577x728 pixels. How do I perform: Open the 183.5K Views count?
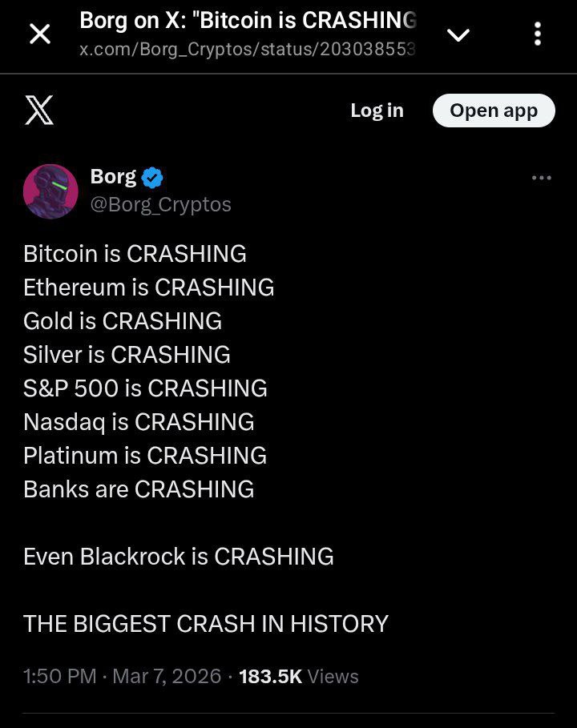[x=298, y=676]
